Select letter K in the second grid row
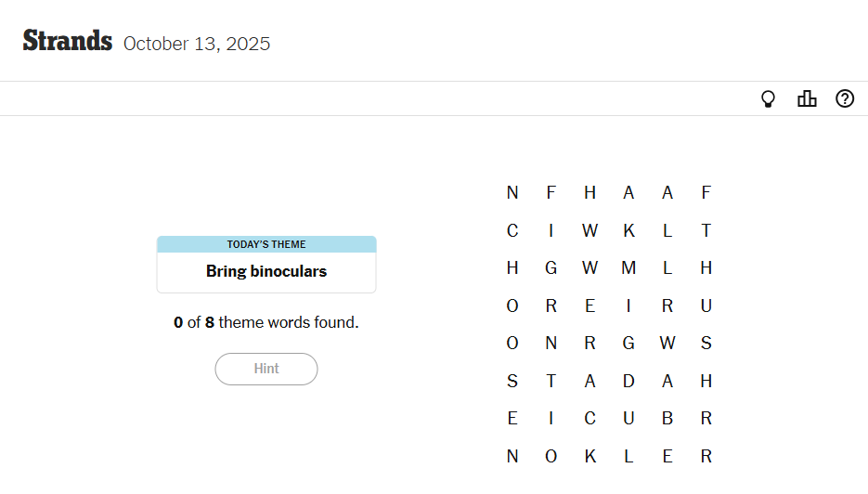Screen dimensions: 868x494 pyautogui.click(x=628, y=230)
